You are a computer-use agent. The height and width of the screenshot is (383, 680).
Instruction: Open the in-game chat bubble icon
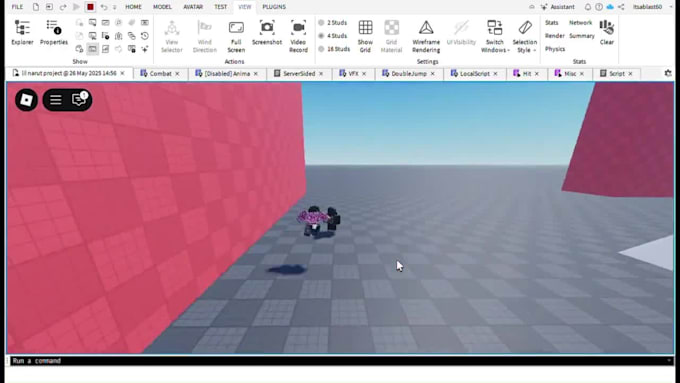pyautogui.click(x=79, y=100)
